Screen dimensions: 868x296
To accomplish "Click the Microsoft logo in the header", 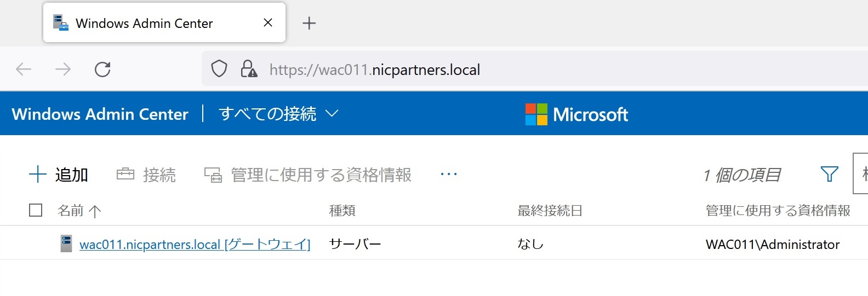I will click(x=576, y=114).
